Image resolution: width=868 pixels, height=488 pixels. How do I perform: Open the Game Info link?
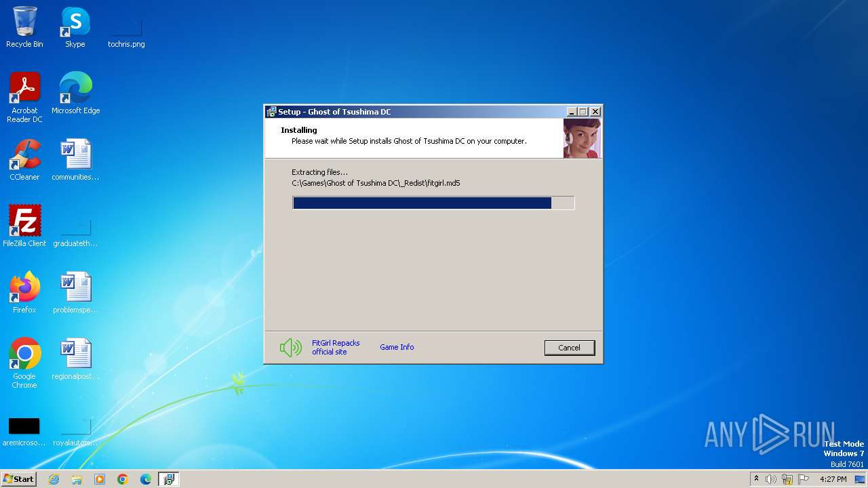click(x=397, y=347)
